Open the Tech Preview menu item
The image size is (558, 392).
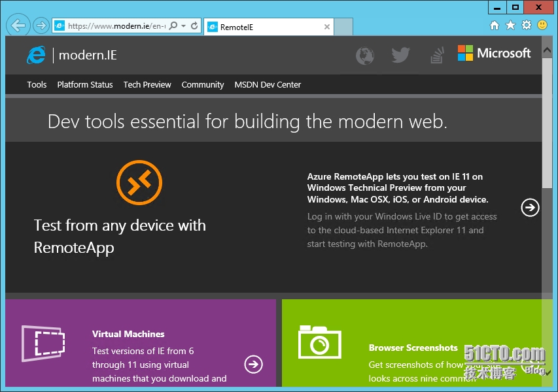147,84
